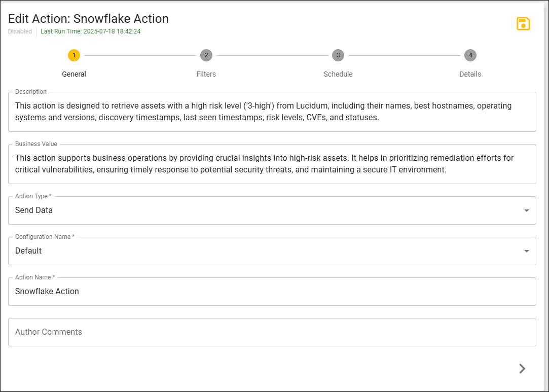The image size is (549, 392).
Task: Expand the Configuration Name dropdown arrow
Action: tap(526, 251)
